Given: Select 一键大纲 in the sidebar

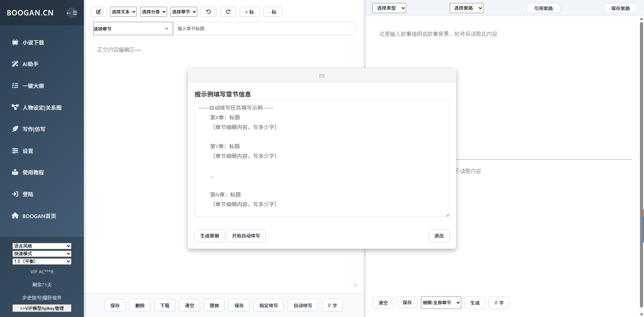Looking at the screenshot, I should tap(33, 86).
